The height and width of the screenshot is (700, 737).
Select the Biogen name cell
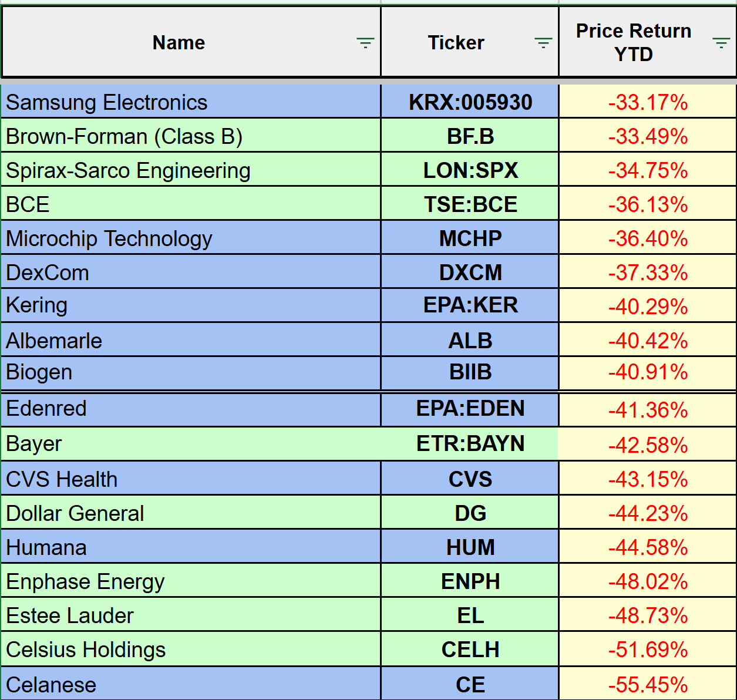tap(39, 372)
